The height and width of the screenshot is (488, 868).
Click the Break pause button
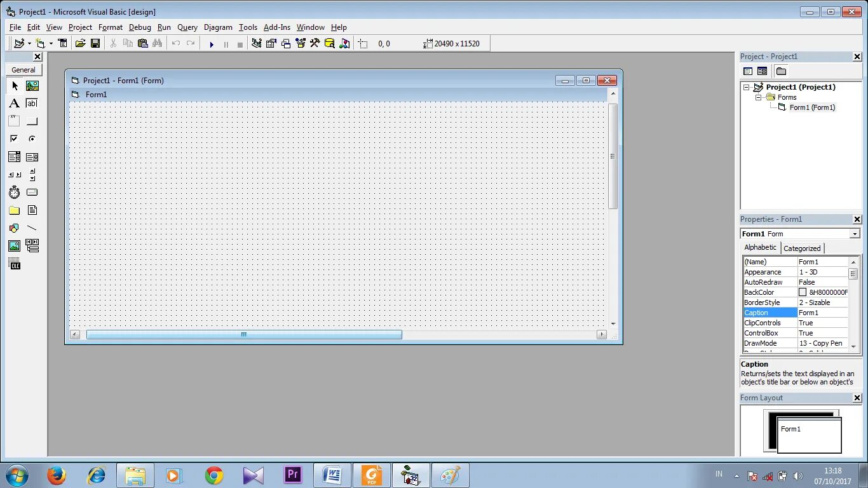(226, 44)
